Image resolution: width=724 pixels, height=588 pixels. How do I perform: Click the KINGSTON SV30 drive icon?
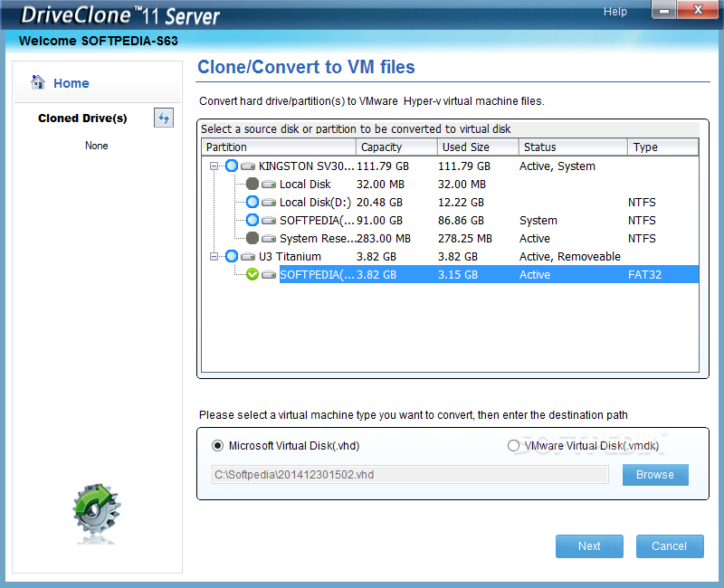[248, 166]
